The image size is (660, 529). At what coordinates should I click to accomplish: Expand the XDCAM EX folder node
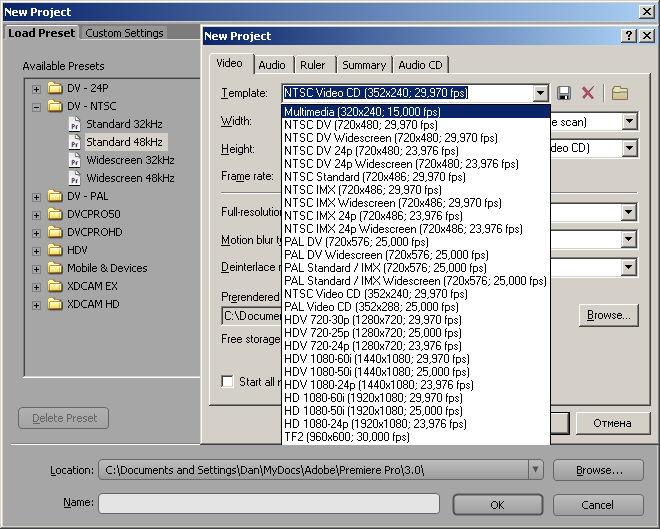click(x=37, y=286)
